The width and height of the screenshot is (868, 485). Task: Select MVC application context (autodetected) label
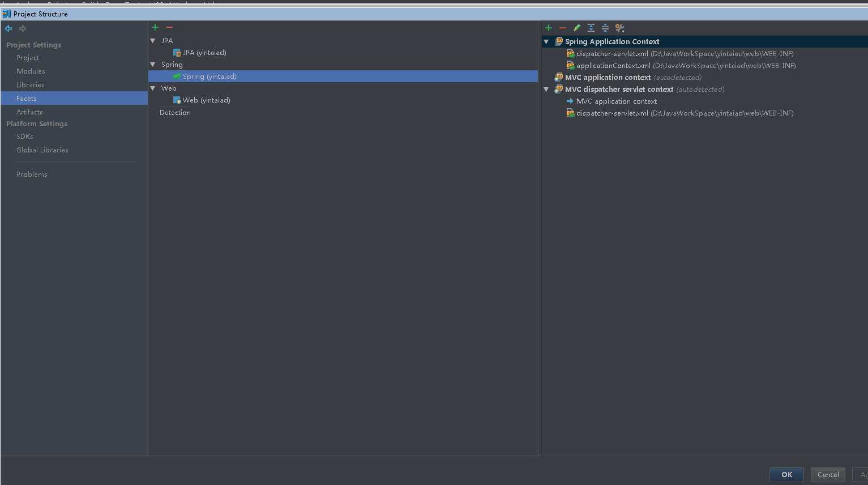[x=633, y=78]
